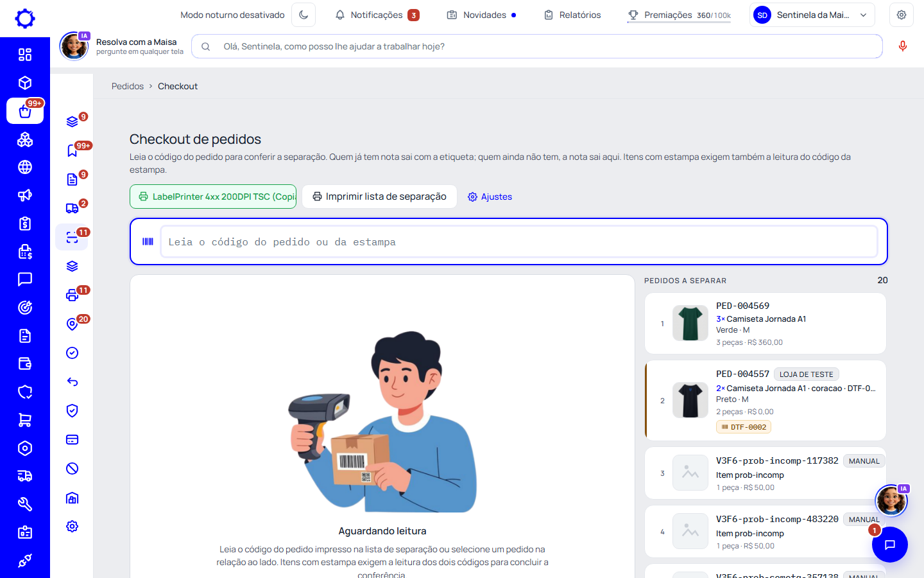The width and height of the screenshot is (924, 578).
Task: Open green shirt thumbnail of PED-004569
Action: (690, 323)
